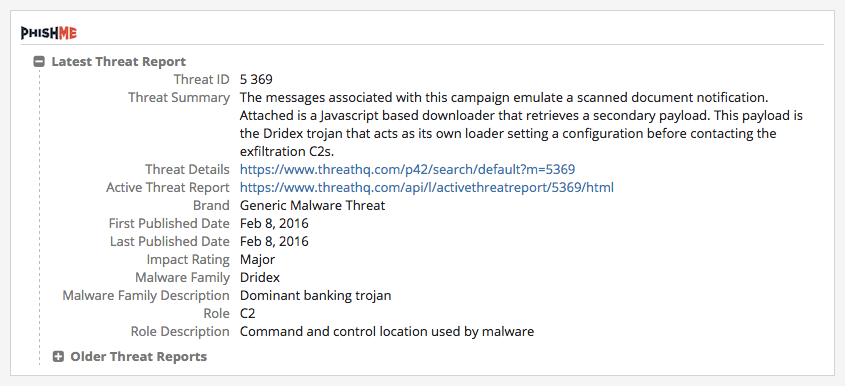The height and width of the screenshot is (386, 845).
Task: Click the C2 role value
Action: tap(247, 313)
